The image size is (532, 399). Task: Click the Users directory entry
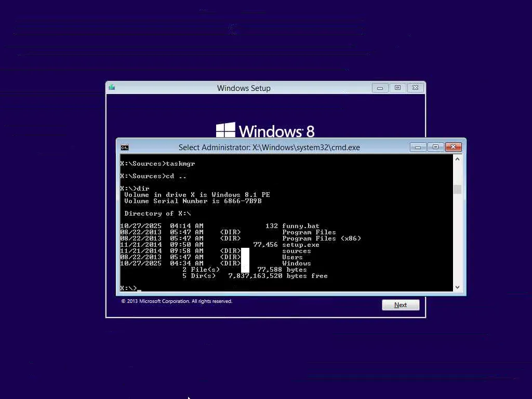(292, 257)
